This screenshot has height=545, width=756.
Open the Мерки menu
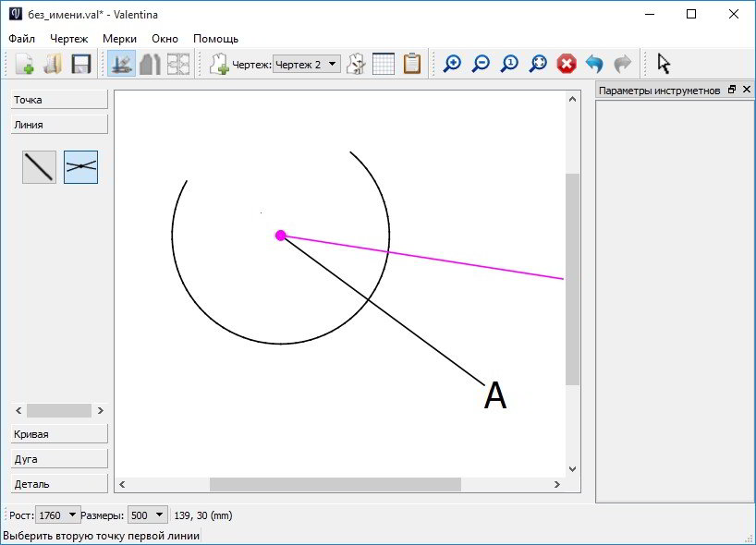point(119,39)
